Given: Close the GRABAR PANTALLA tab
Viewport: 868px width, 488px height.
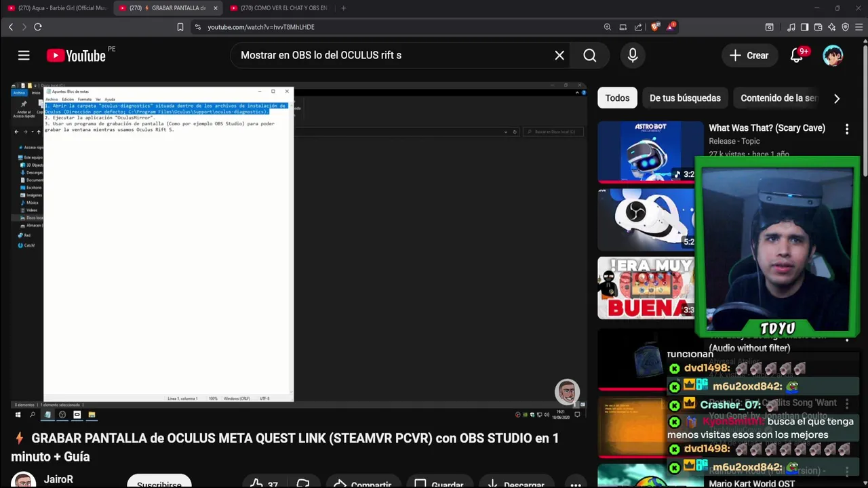Looking at the screenshot, I should (216, 8).
